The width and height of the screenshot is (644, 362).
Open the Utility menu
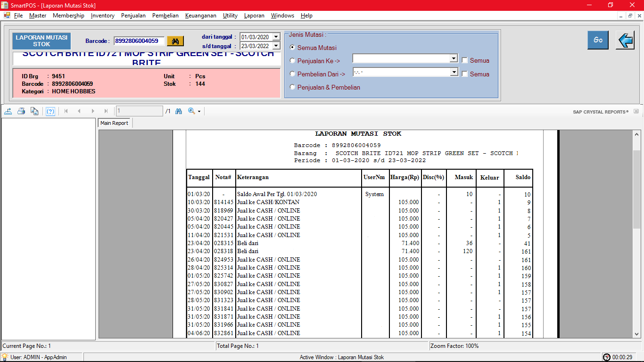[x=230, y=16]
